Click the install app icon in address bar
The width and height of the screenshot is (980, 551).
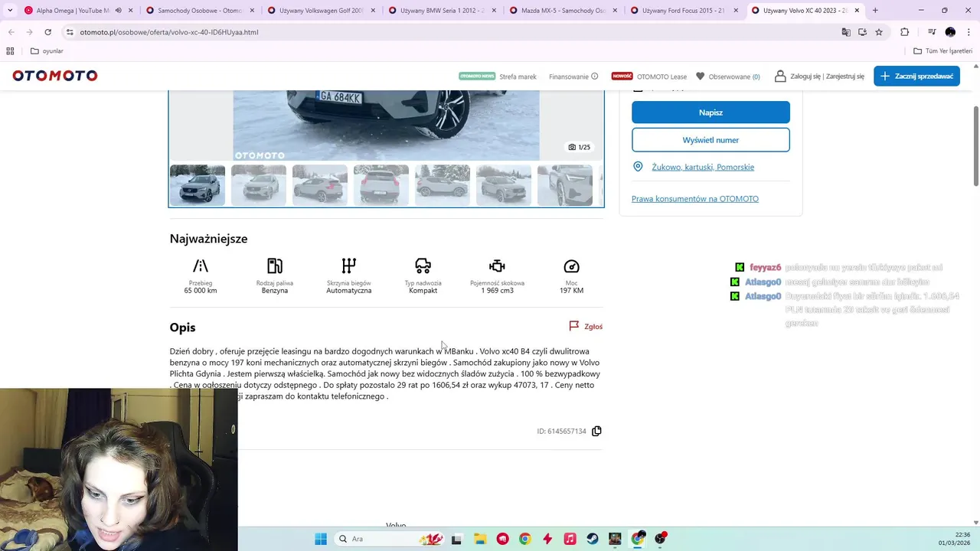pyautogui.click(x=862, y=32)
